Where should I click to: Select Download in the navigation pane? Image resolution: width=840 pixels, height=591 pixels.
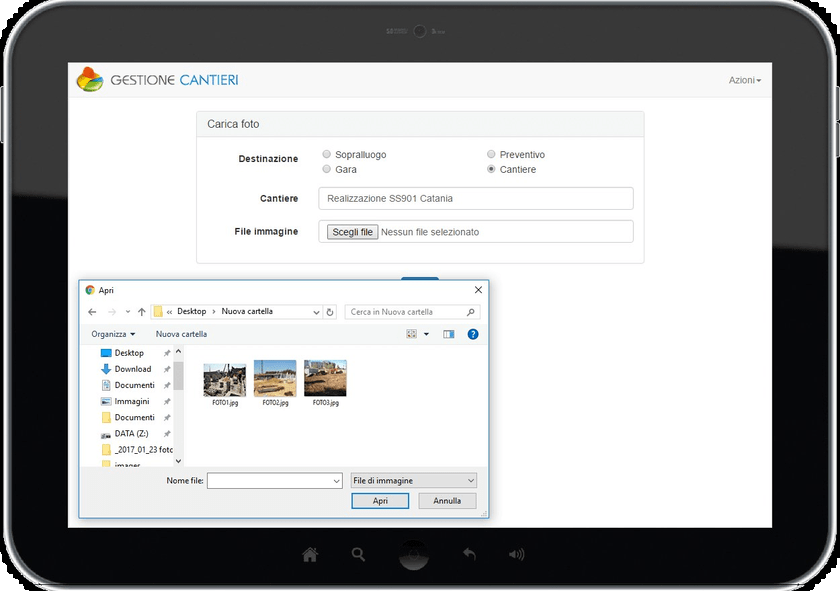pyautogui.click(x=132, y=369)
